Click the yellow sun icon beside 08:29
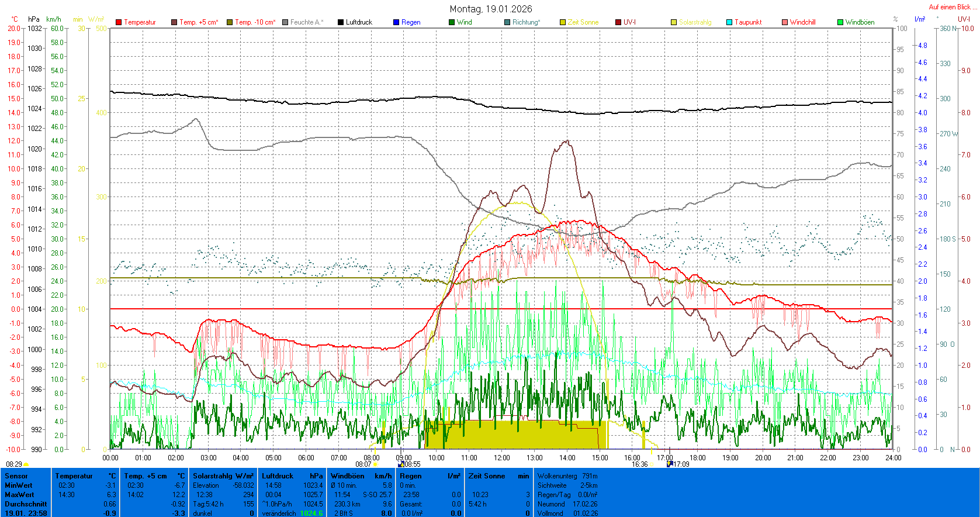980x517 pixels. (x=26, y=464)
